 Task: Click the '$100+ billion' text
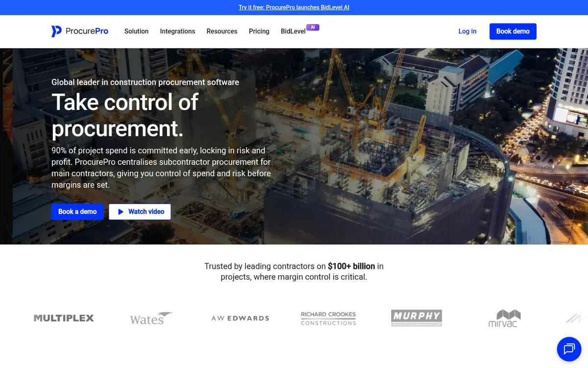(351, 266)
